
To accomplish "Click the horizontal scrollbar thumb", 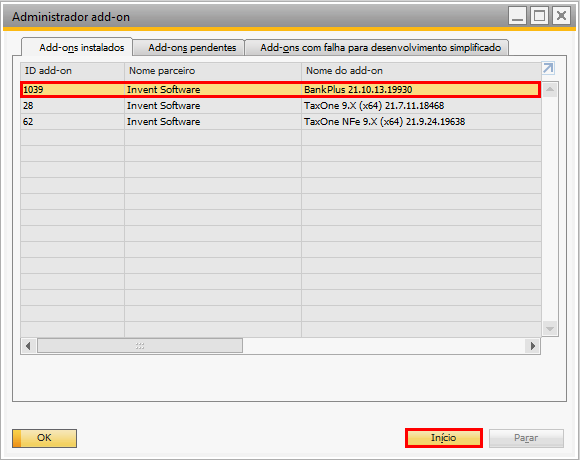I will click(140, 346).
